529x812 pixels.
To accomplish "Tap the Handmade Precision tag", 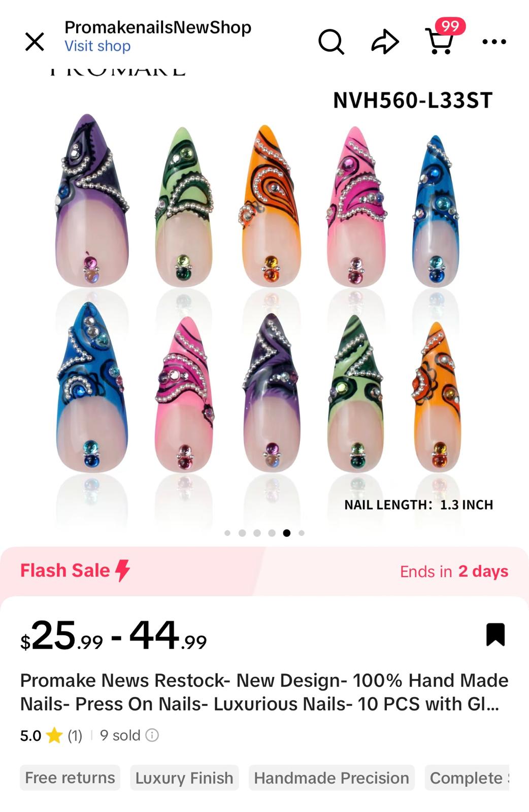I will tap(332, 777).
